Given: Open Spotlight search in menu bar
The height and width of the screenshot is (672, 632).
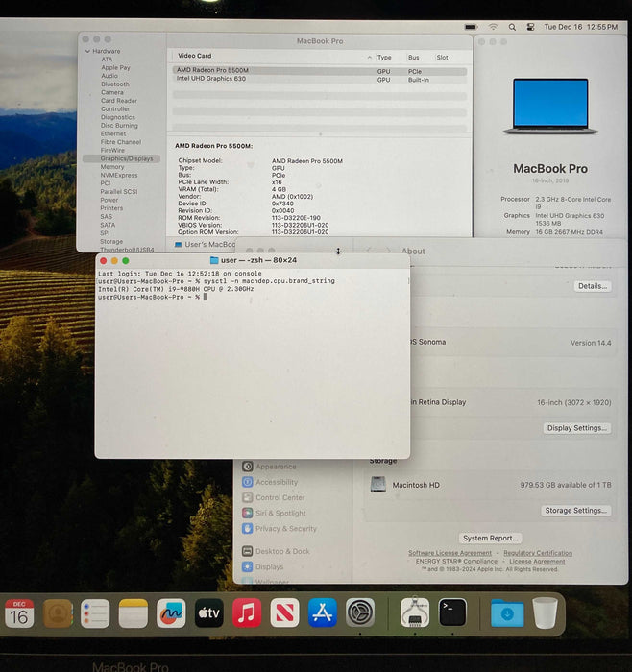Looking at the screenshot, I should (512, 27).
